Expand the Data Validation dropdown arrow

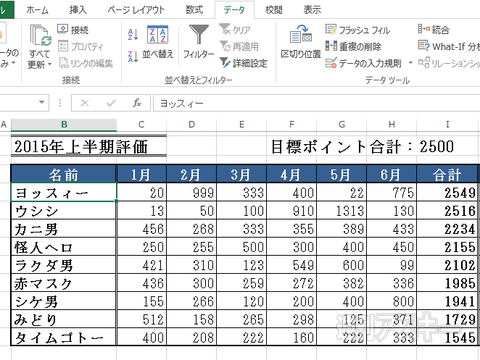(x=410, y=63)
